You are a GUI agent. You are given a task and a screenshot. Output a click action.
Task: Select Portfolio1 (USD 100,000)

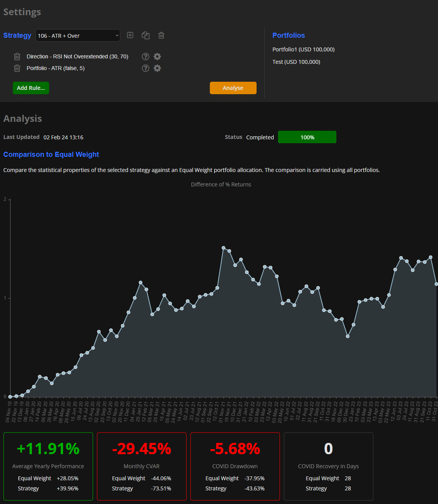pyautogui.click(x=303, y=49)
